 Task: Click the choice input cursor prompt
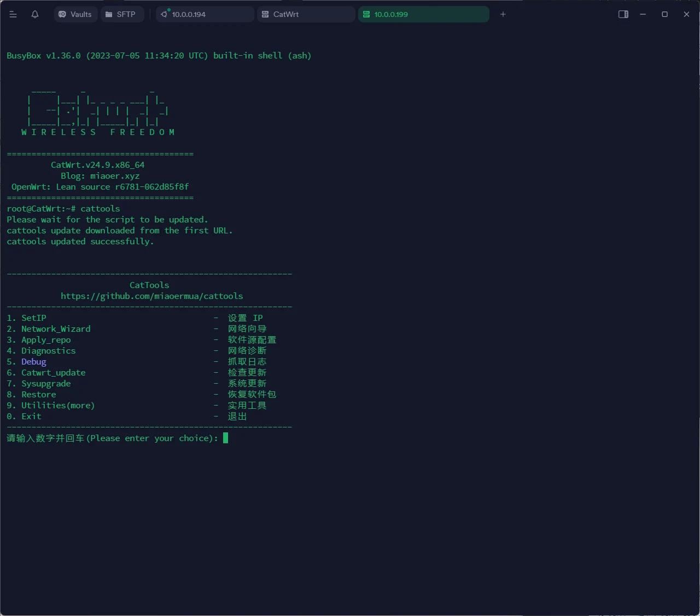(225, 438)
